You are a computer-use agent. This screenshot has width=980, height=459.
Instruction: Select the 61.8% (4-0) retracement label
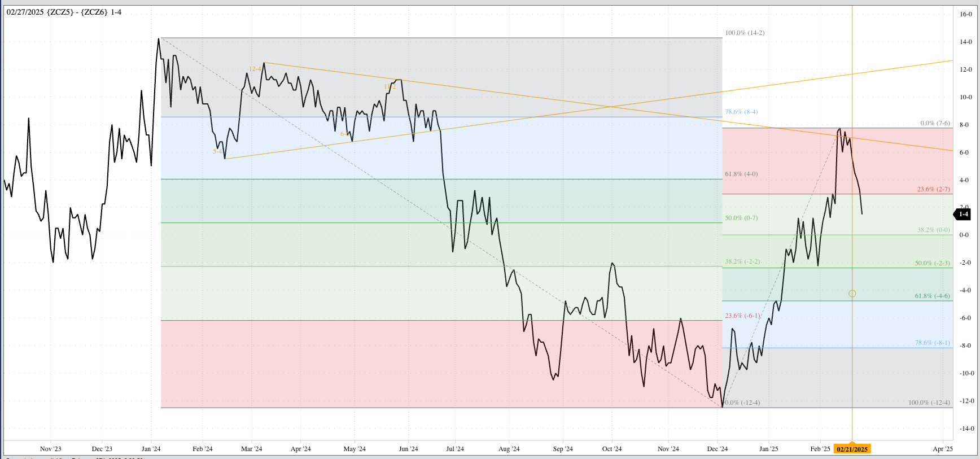tap(741, 174)
